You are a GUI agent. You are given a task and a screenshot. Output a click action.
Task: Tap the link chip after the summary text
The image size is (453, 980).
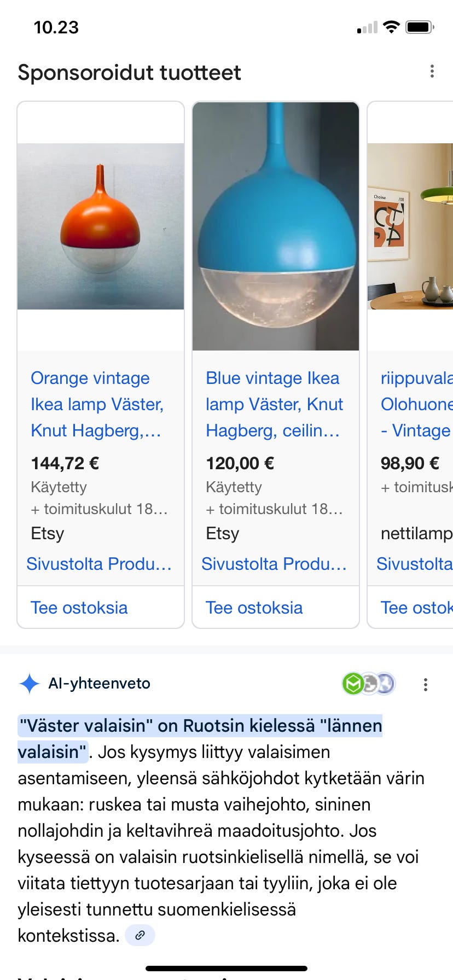140,935
